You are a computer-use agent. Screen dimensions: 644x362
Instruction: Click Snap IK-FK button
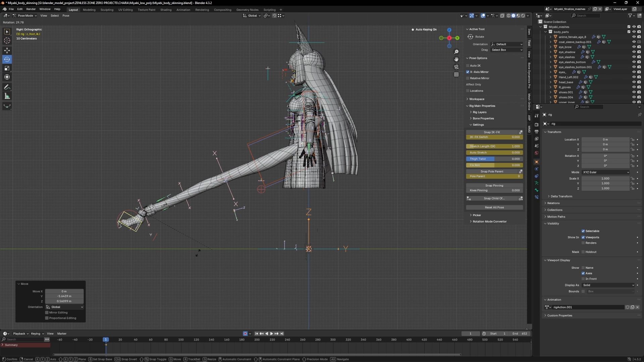[492, 132]
